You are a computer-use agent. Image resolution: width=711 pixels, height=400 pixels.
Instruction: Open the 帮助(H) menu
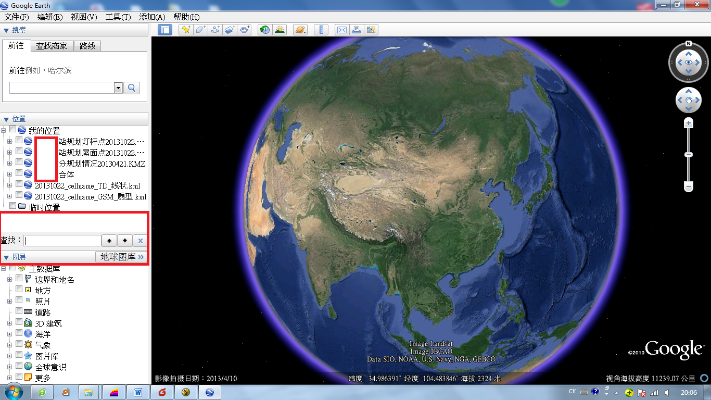tap(186, 17)
